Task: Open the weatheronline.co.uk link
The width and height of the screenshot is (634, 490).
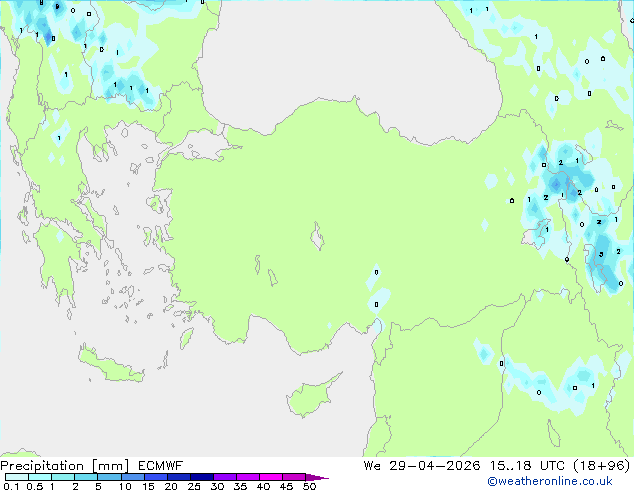Action: tap(549, 481)
